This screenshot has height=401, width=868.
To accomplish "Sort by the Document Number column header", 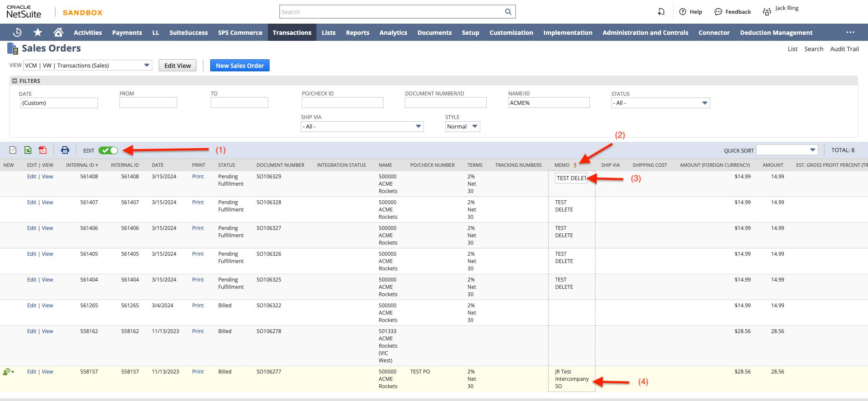I will click(x=280, y=165).
